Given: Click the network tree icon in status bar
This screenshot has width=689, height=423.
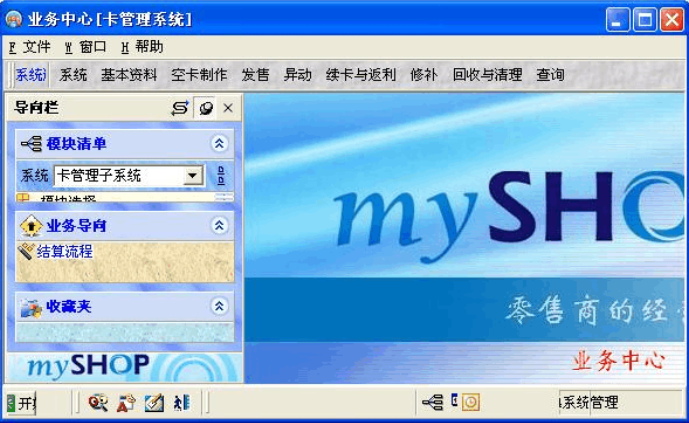Looking at the screenshot, I should [432, 402].
